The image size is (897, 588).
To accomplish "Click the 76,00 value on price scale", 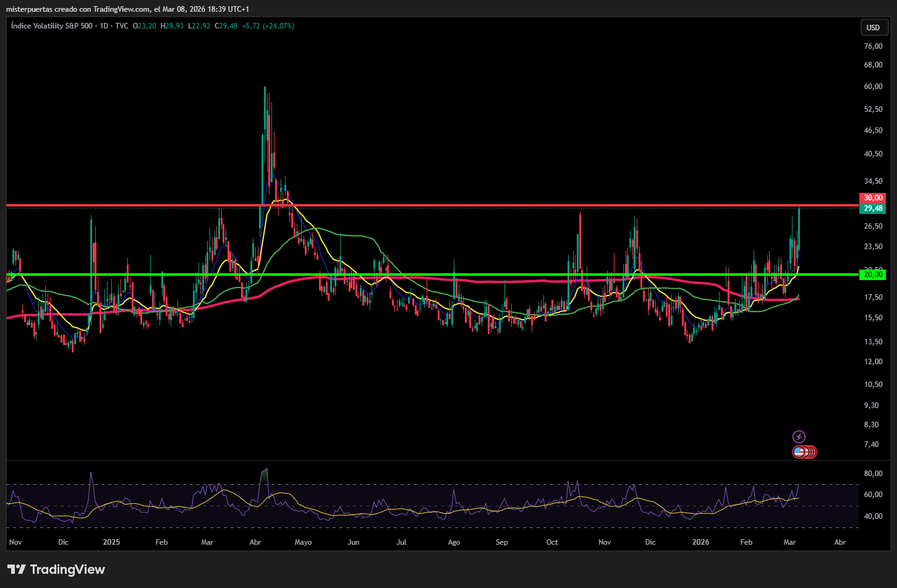I will (872, 46).
